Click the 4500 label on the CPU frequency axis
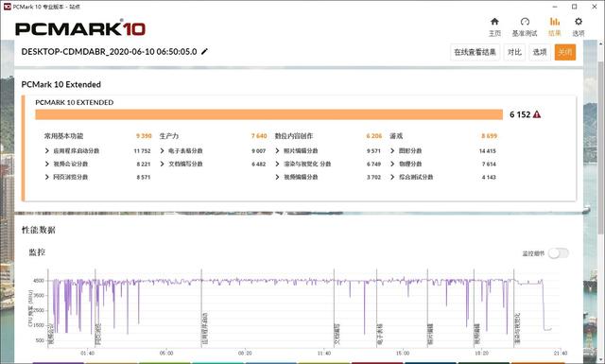This screenshot has width=605, height=364. tap(39, 281)
